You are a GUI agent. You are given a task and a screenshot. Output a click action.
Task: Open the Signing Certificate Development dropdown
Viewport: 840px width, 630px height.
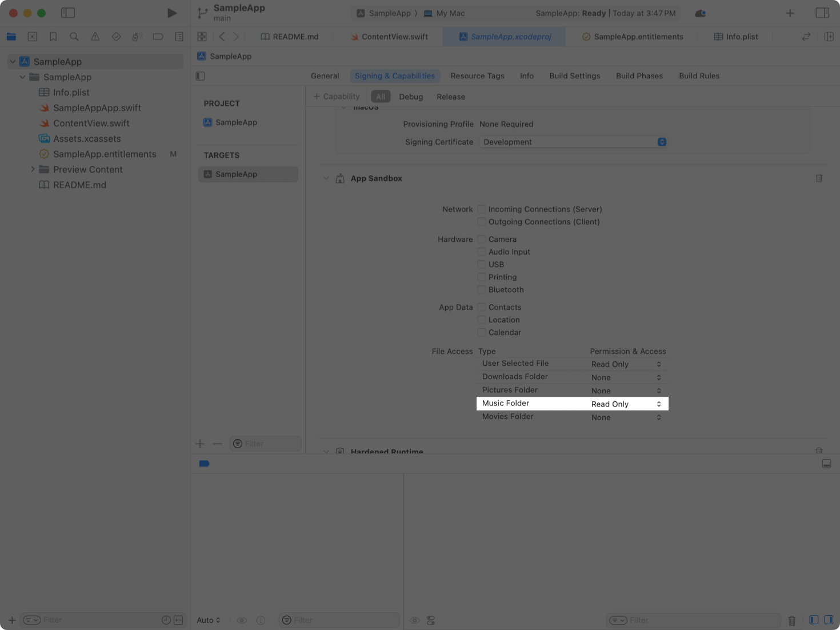point(573,142)
